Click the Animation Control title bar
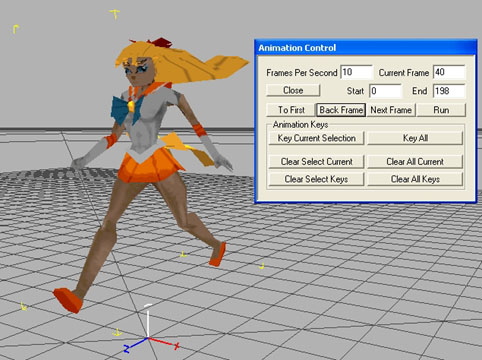 pyautogui.click(x=366, y=48)
